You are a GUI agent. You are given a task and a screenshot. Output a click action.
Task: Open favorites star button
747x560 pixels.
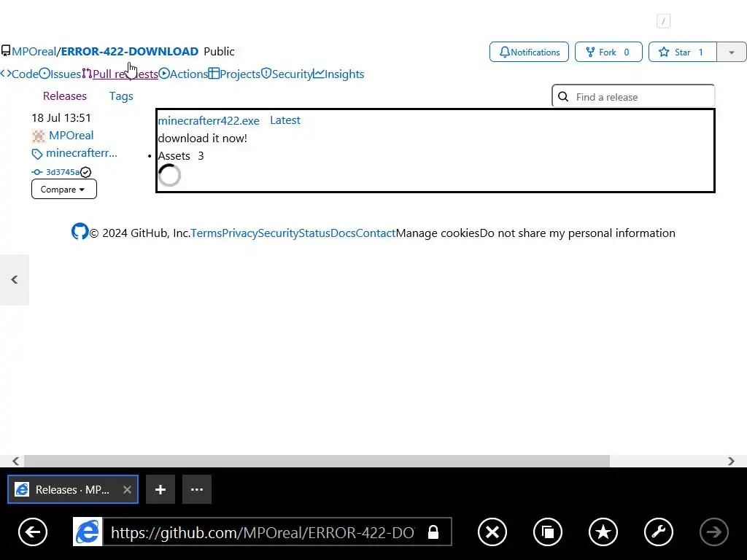coord(603,532)
